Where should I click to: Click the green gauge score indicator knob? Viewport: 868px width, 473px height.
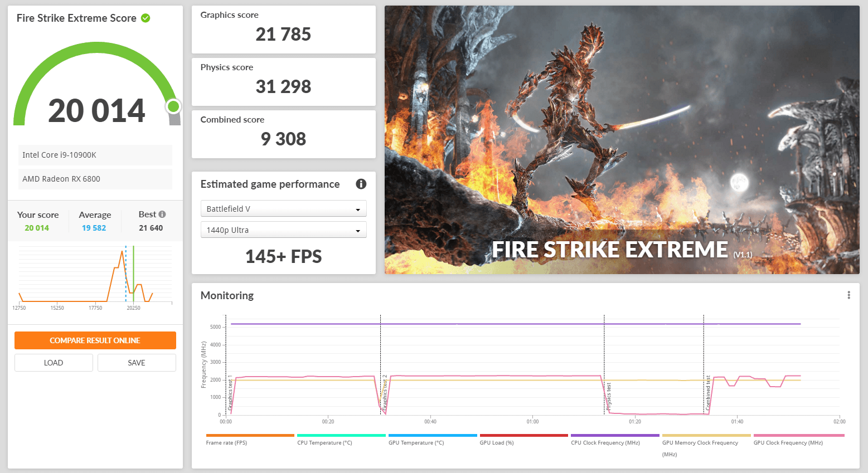[x=173, y=106]
